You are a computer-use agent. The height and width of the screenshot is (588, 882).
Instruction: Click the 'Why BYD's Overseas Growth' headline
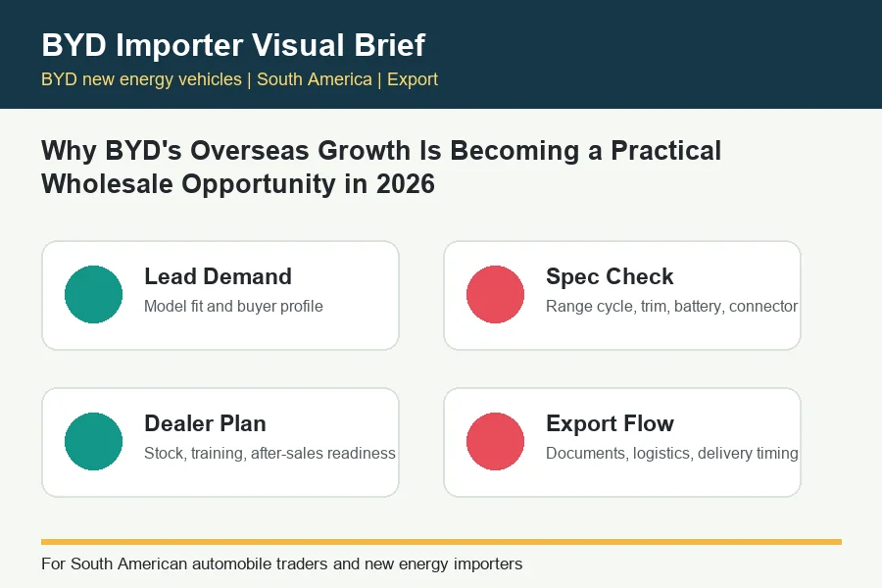tap(381, 168)
